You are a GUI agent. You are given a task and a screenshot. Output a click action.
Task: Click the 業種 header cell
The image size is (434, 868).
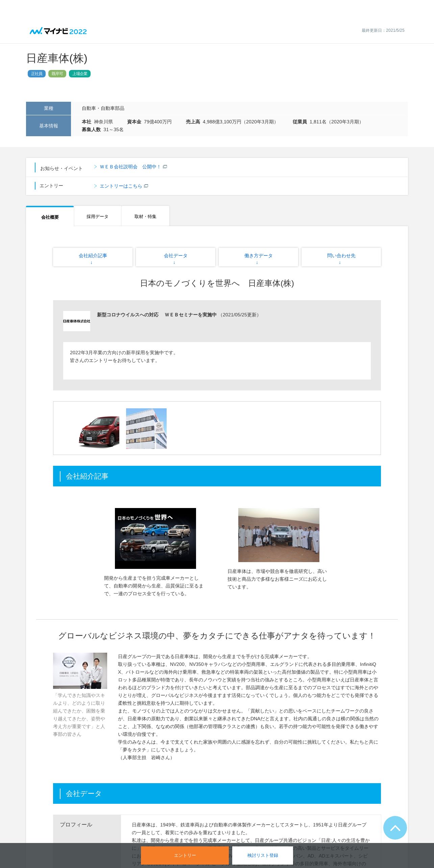(x=48, y=108)
